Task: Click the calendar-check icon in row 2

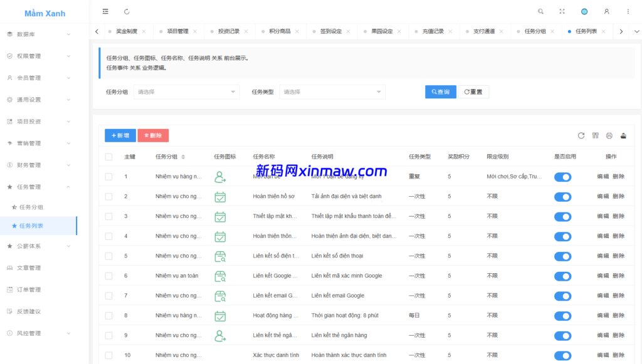Action: pyautogui.click(x=220, y=197)
